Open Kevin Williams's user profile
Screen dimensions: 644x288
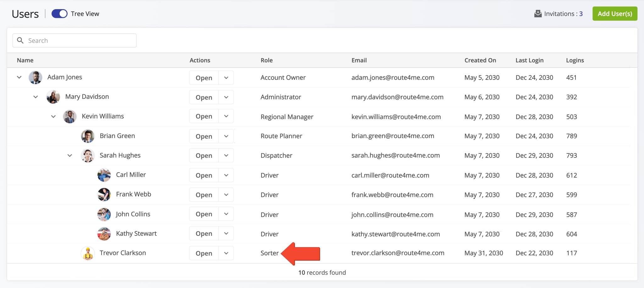(204, 116)
